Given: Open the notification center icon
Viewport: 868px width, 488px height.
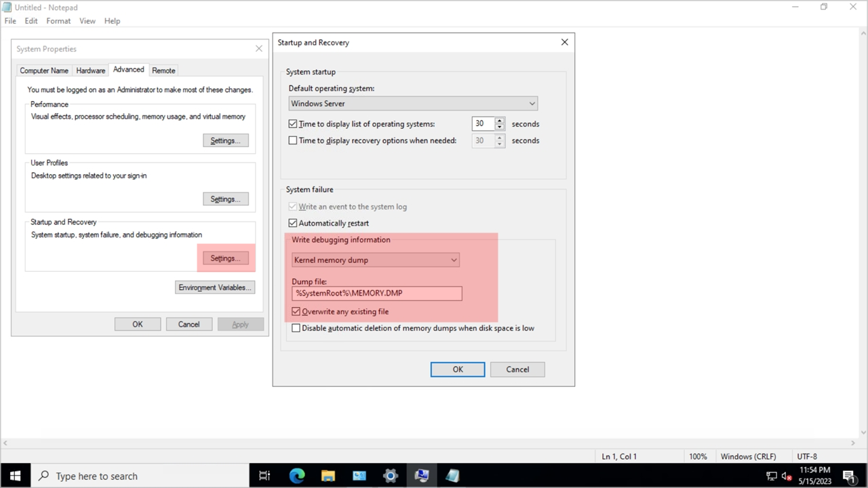Looking at the screenshot, I should (848, 476).
